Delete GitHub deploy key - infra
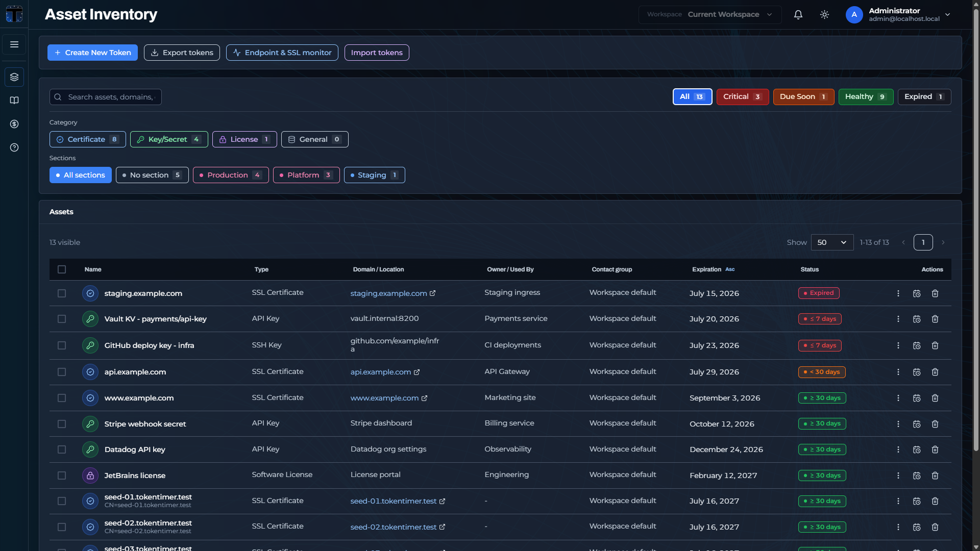 tap(935, 345)
